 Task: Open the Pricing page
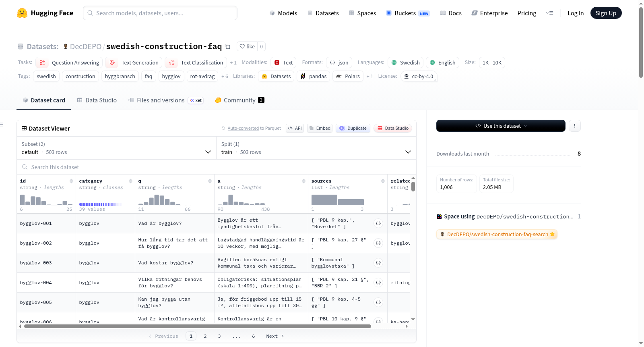click(527, 13)
